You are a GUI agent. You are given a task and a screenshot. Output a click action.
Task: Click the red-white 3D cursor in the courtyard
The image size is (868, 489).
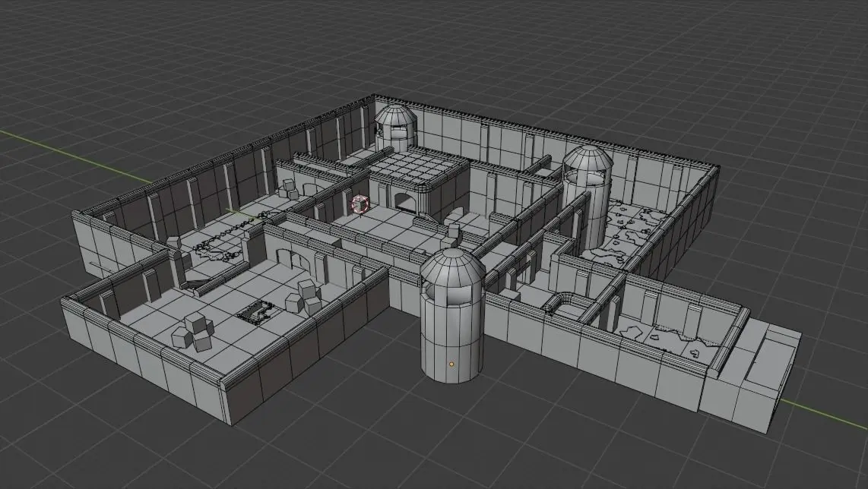pos(360,204)
